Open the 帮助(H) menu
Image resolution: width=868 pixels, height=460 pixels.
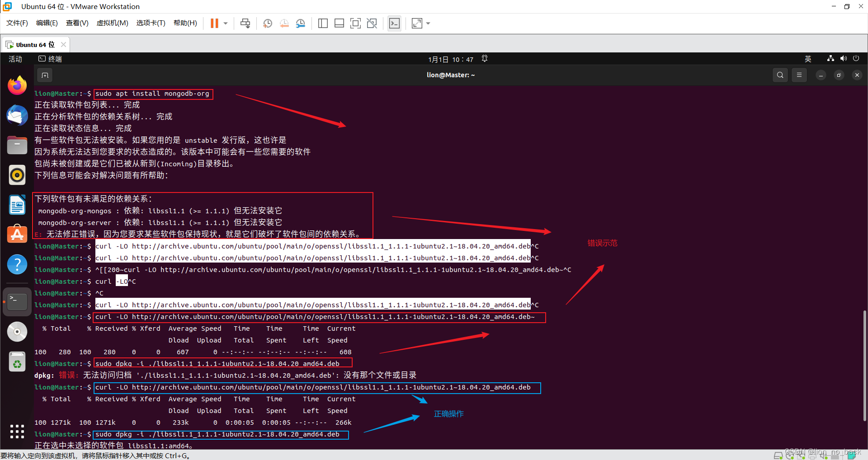click(x=185, y=23)
